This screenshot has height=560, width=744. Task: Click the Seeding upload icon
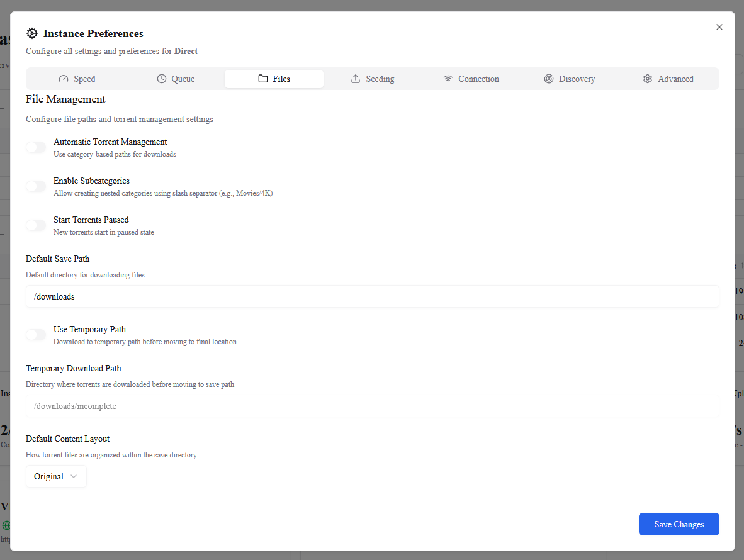pyautogui.click(x=356, y=79)
